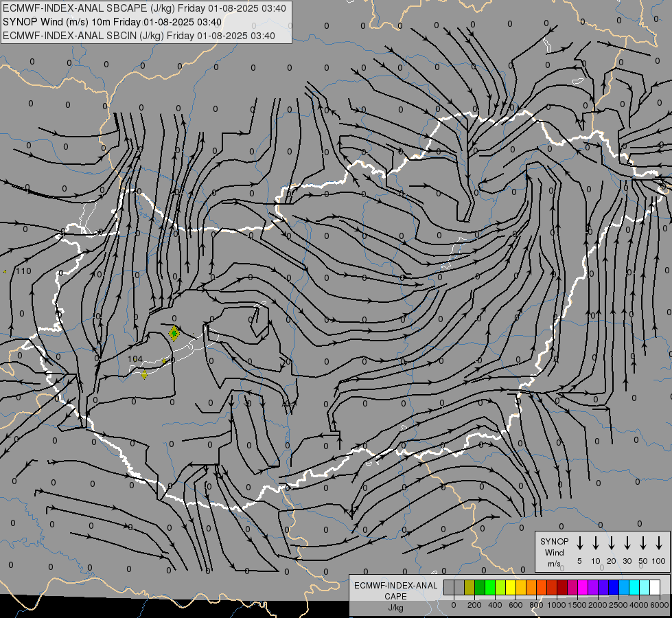Click the 110 value on the map

pos(23,271)
